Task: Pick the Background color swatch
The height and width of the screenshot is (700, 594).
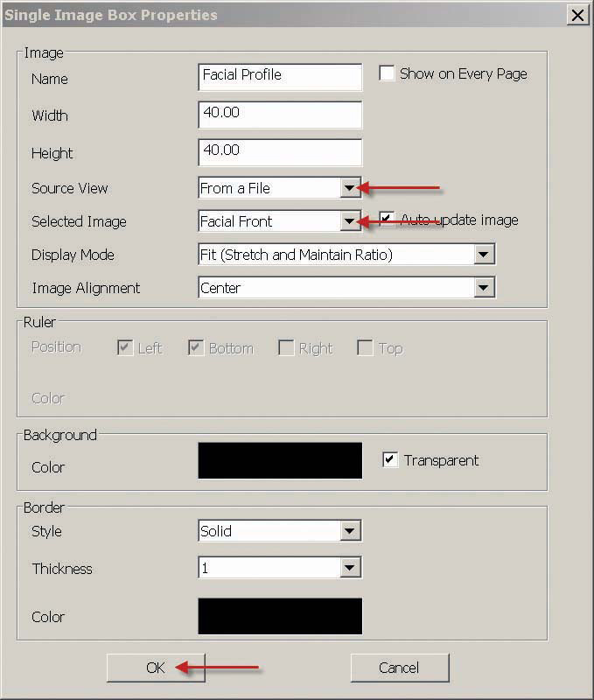Action: 280,460
